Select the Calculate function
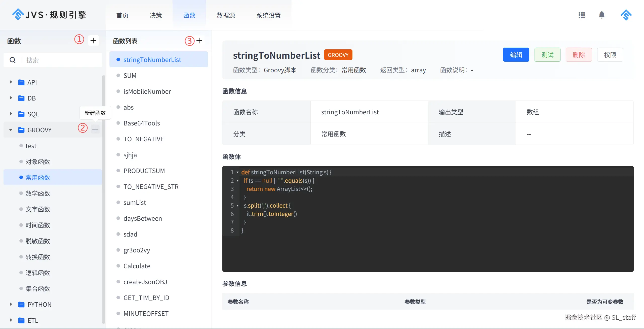Screen dimensions: 644x329 point(159,266)
